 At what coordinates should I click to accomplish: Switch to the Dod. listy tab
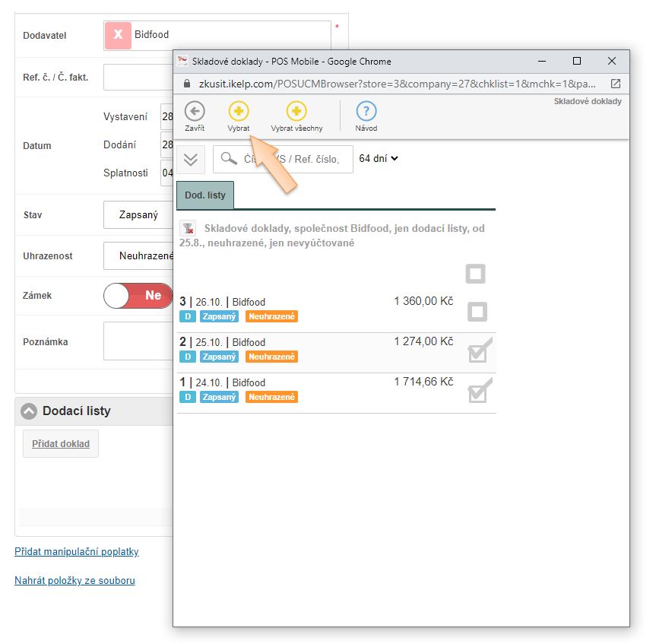pyautogui.click(x=205, y=195)
